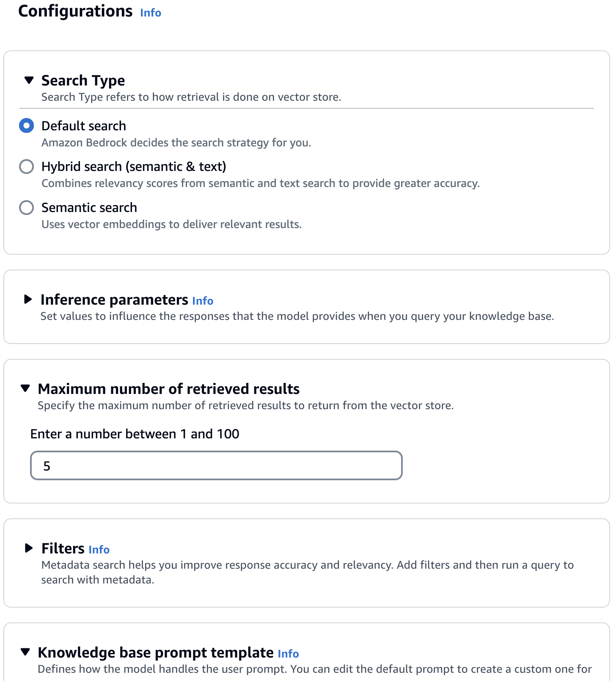Collapse Knowledge base prompt template arrow
The width and height of the screenshot is (616, 688).
coord(25,652)
